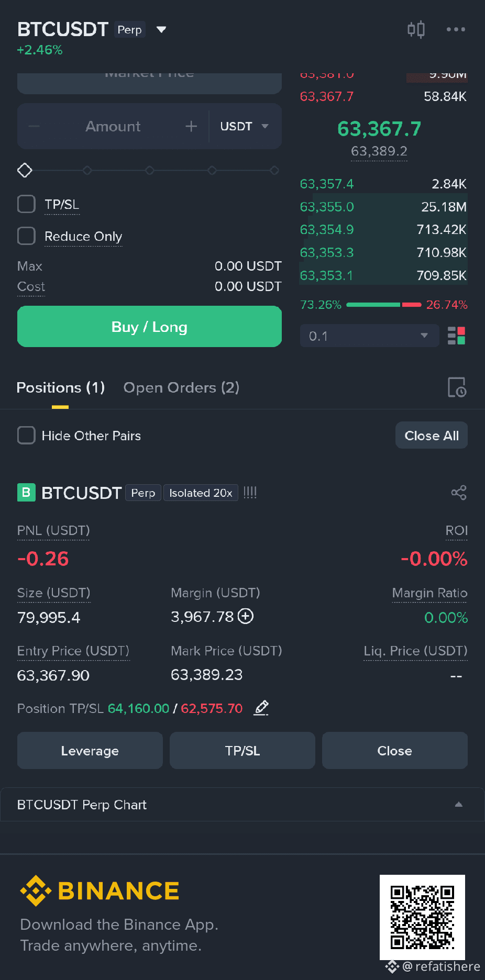Image resolution: width=485 pixels, height=980 pixels.
Task: Share the BTCUSDT position via share icon
Action: click(x=459, y=493)
